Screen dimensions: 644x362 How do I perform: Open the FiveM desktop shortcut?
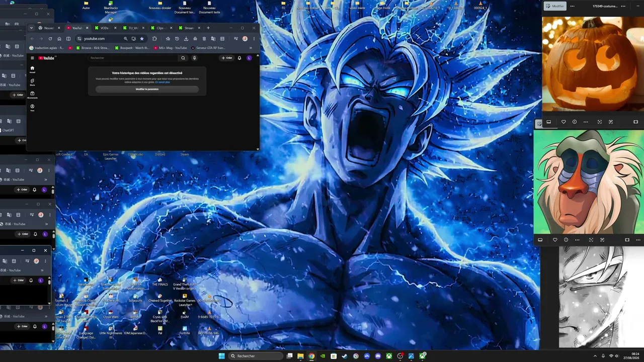pyautogui.click(x=185, y=314)
